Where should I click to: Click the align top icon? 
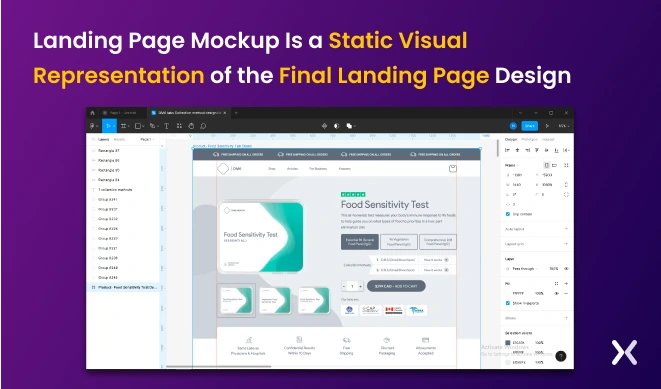[x=537, y=150]
